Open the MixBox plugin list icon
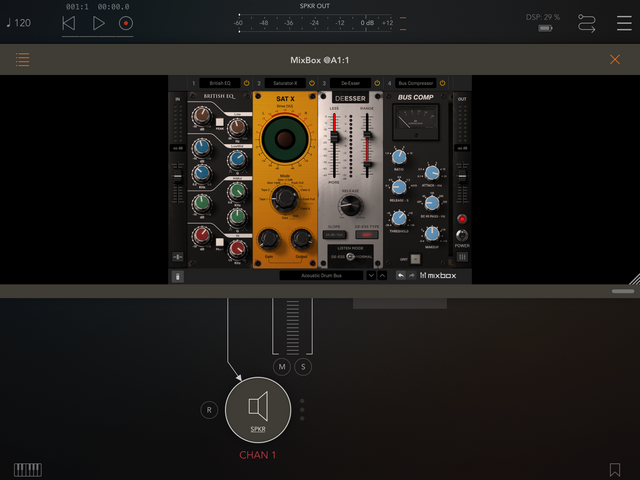 click(22, 60)
